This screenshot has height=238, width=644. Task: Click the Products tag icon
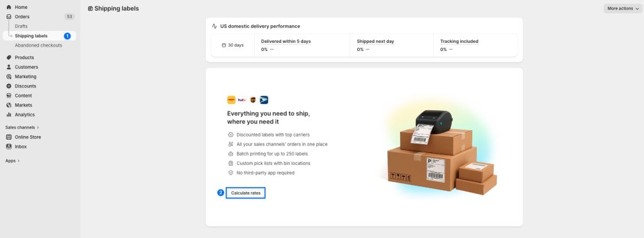(9, 57)
